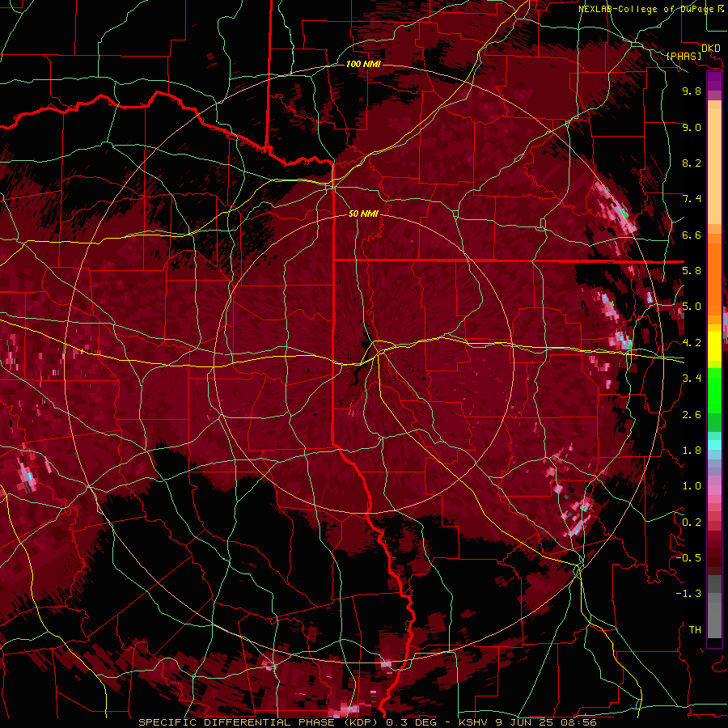Viewport: 728px width, 728px height.
Task: Click the 5.8 value on the color scale
Action: (x=692, y=271)
